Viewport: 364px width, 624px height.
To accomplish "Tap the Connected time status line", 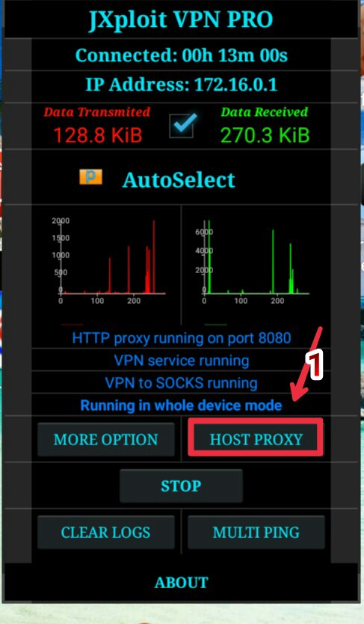I will [181, 55].
